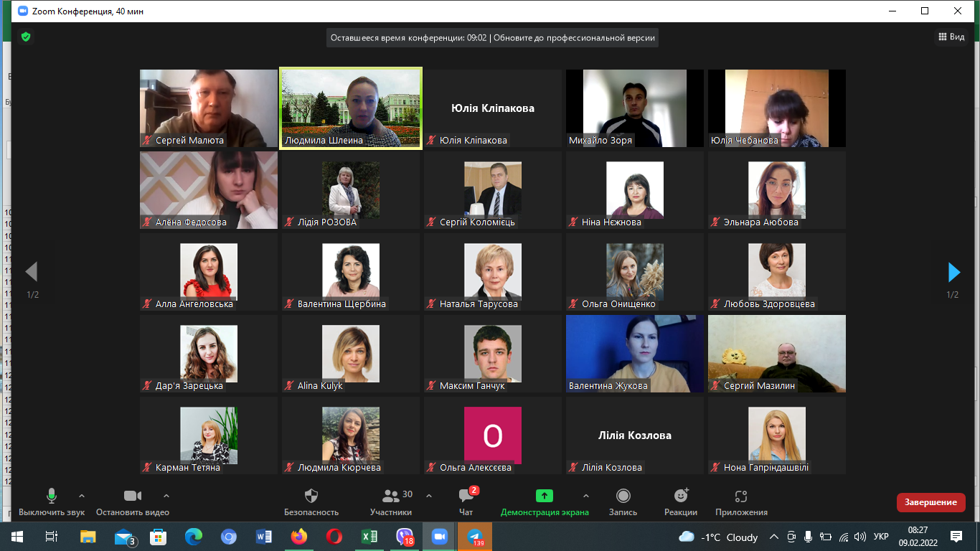Click the red Завершение end button
Viewport: 980px width, 551px height.
[930, 502]
